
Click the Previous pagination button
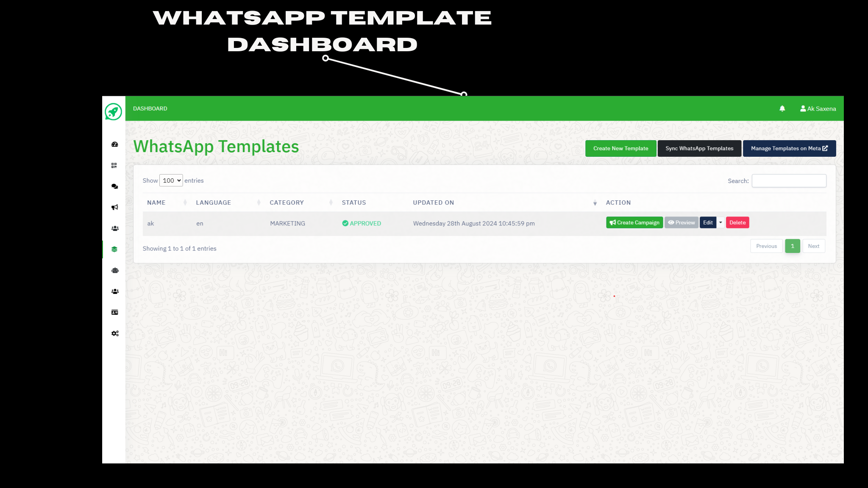(766, 246)
